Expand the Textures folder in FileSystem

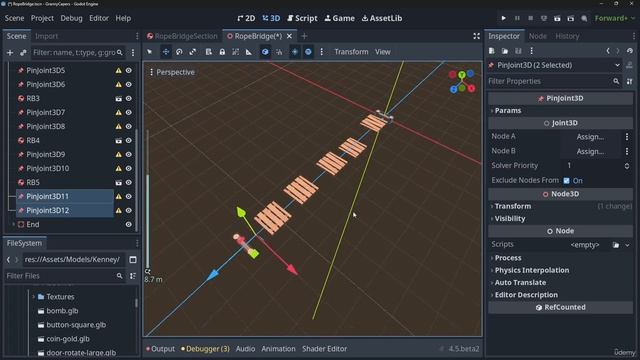coord(33,297)
